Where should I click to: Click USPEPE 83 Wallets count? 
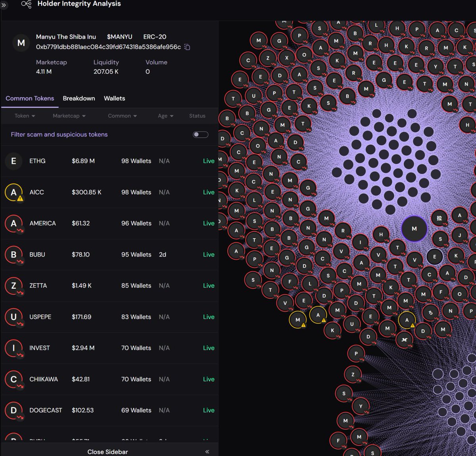pos(136,317)
